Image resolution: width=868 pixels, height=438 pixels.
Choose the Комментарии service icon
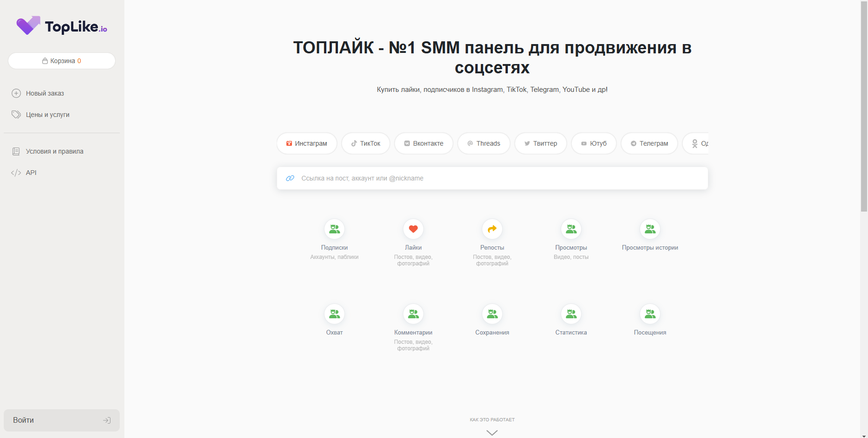point(414,314)
